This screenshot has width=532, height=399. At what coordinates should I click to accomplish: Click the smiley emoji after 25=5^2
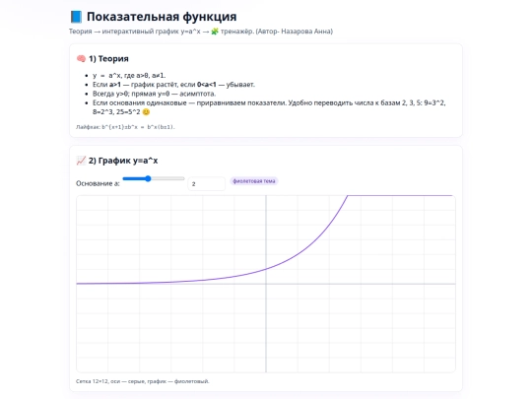(x=146, y=112)
